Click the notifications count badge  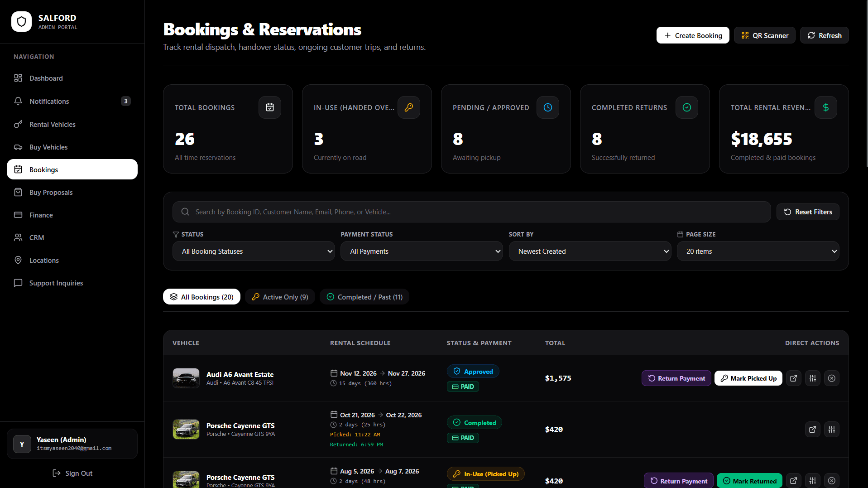(126, 101)
